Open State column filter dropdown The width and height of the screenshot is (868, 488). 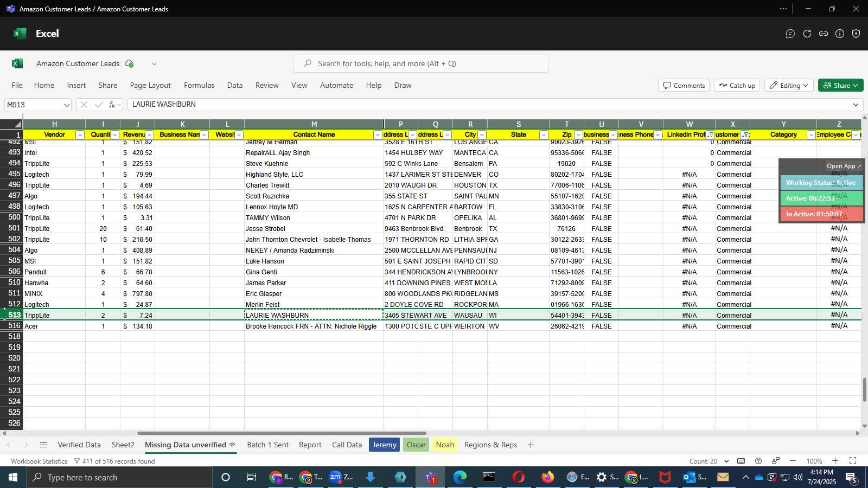coord(544,135)
